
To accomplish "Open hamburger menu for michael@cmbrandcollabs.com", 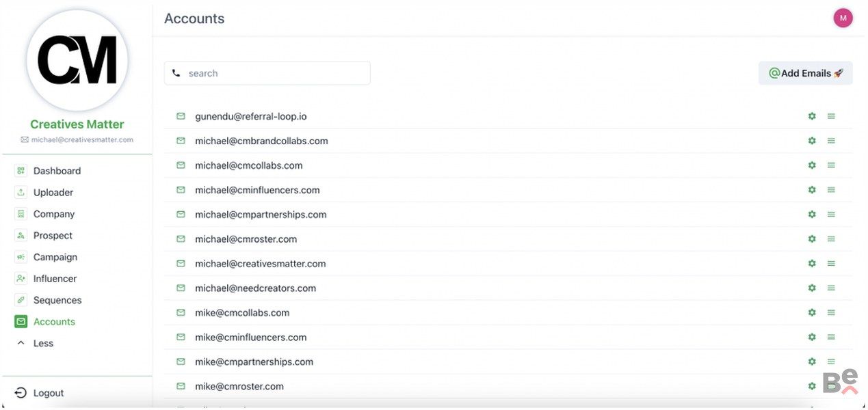I will [x=831, y=141].
